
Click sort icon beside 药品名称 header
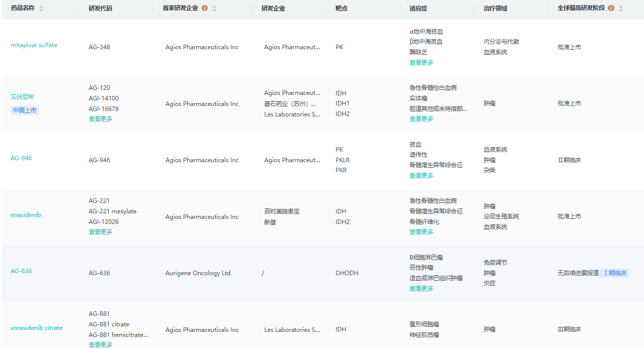coord(41,9)
